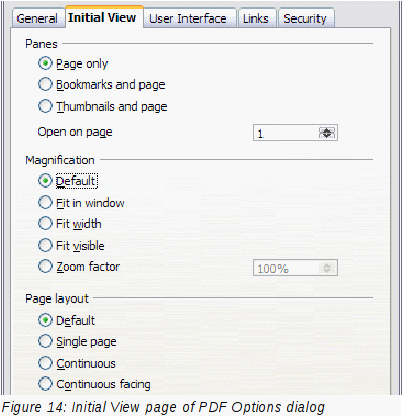This screenshot has height=417, width=402.
Task: Open the User Interface tab
Action: [x=188, y=18]
